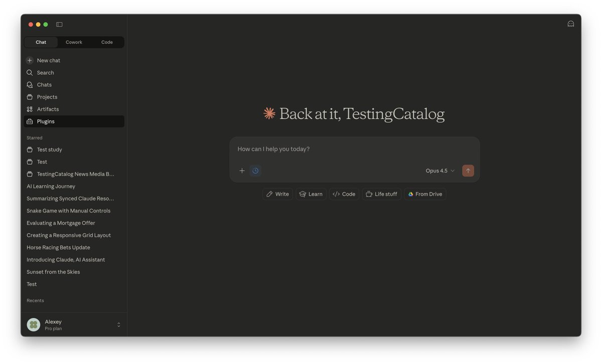Image resolution: width=602 pixels, height=364 pixels.
Task: Open Introducing Claude, AI Assistant chat
Action: pyautogui.click(x=74, y=260)
